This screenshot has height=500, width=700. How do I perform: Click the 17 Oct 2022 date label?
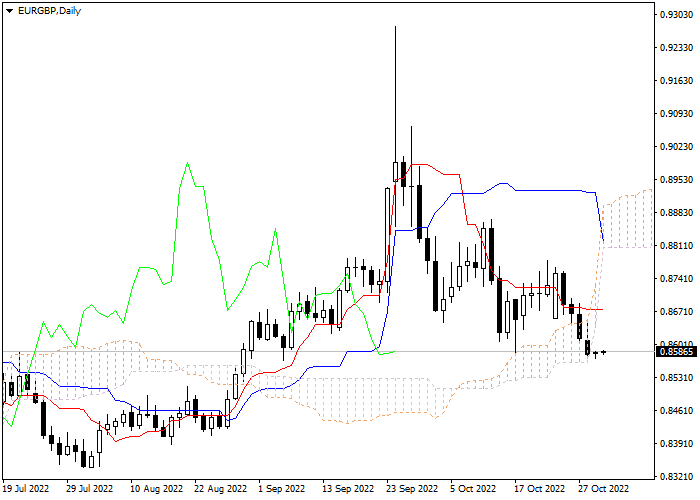(x=540, y=489)
